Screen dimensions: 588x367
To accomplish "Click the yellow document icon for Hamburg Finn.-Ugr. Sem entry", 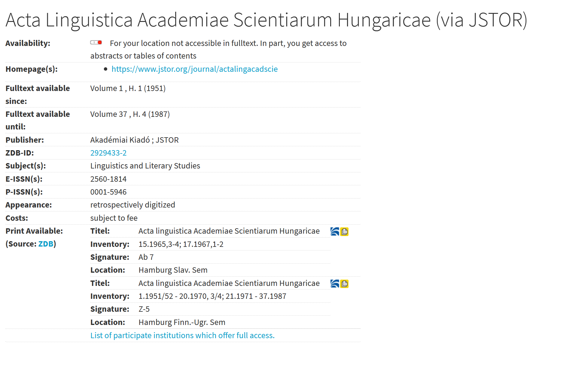I will [x=344, y=284].
